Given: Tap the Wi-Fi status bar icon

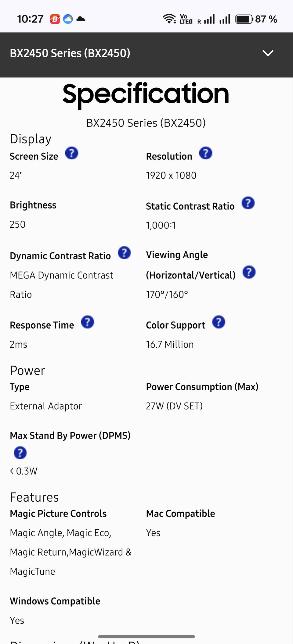Looking at the screenshot, I should pyautogui.click(x=169, y=19).
